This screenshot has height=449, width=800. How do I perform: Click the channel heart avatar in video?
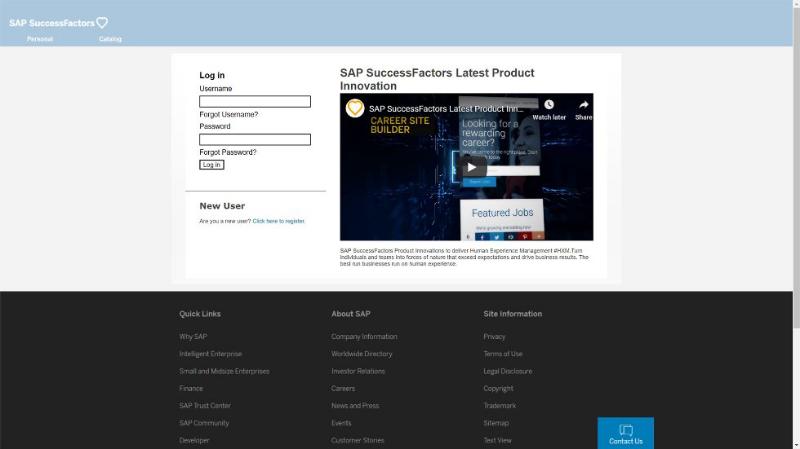coord(355,108)
